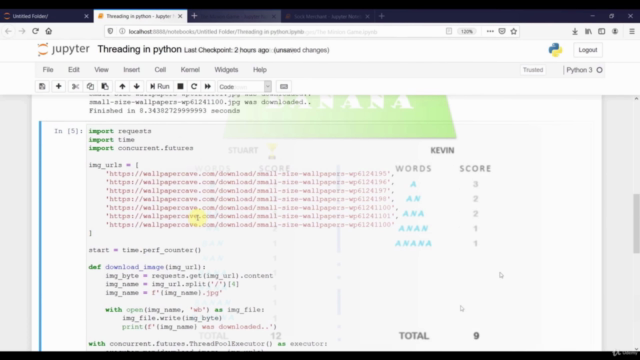Screen dimensions: 640x360
Task: Open the library icon
Action: click(x=588, y=31)
